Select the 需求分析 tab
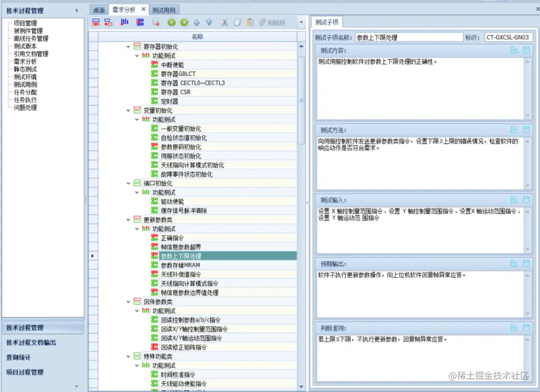This screenshot has width=540, height=392. point(124,9)
